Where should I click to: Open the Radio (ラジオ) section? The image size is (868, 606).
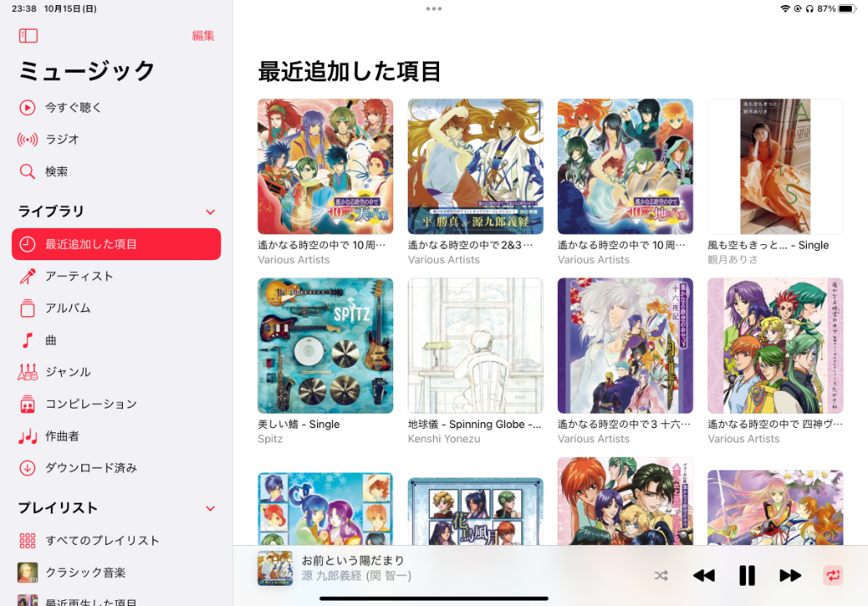pos(116,140)
